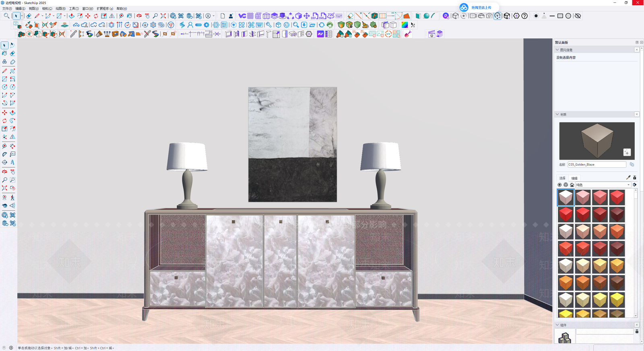Close the 组件 panel
The width and height of the screenshot is (644, 351).
(637, 325)
